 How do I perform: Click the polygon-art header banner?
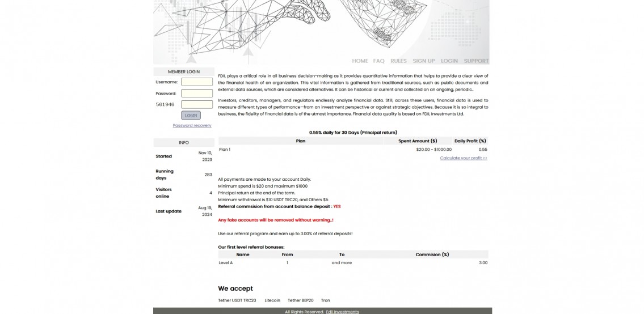tap(321, 28)
